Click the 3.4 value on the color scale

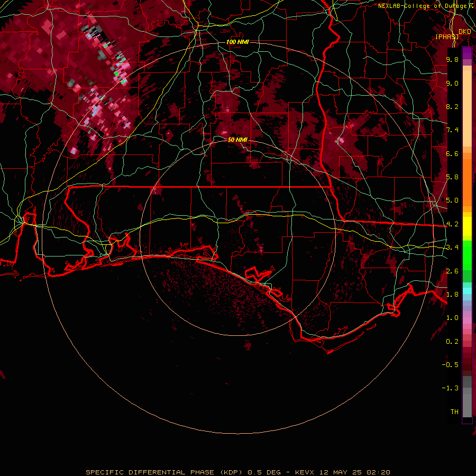tap(452, 248)
